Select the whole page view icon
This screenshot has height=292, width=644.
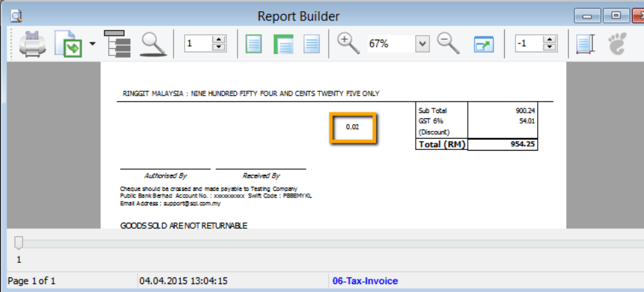click(x=254, y=44)
